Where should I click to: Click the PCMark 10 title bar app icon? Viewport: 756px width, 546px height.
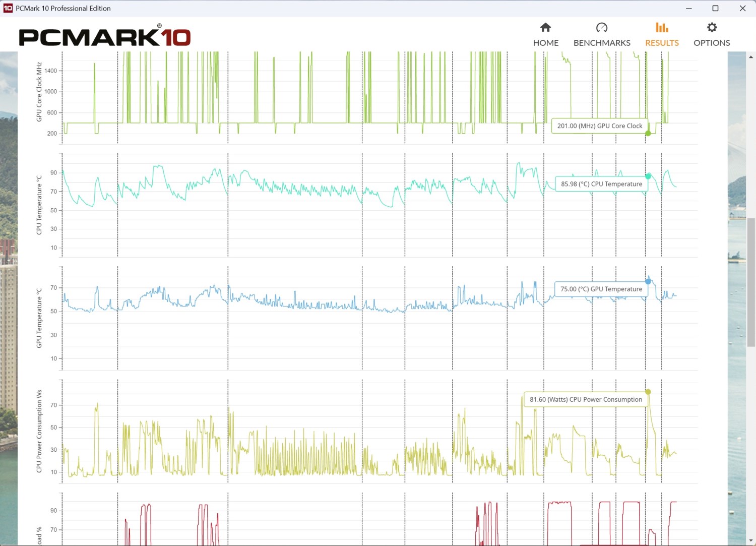click(x=8, y=8)
